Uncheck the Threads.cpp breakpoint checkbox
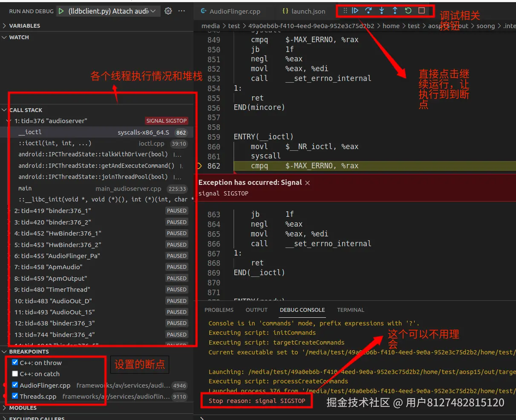This screenshot has width=516, height=420. (x=15, y=396)
